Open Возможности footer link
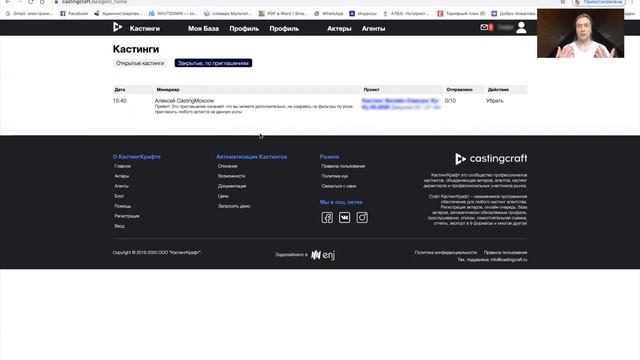Screen dimensions: 640x360 [231, 176]
